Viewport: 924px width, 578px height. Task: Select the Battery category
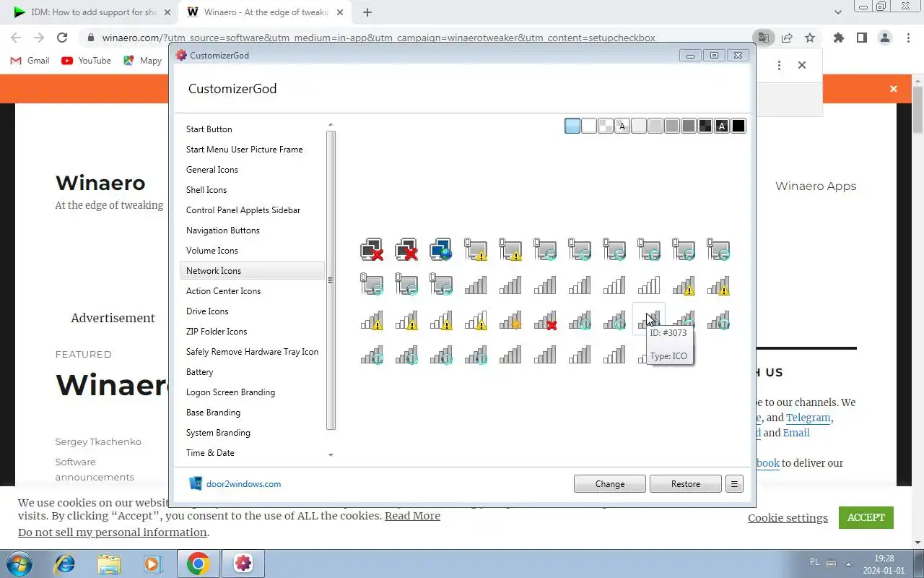click(252, 372)
